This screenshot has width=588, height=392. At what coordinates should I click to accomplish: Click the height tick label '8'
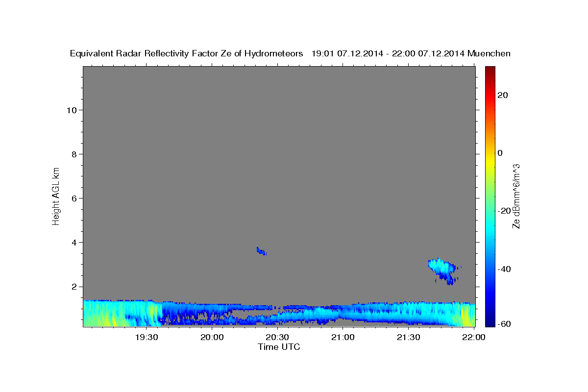74,154
